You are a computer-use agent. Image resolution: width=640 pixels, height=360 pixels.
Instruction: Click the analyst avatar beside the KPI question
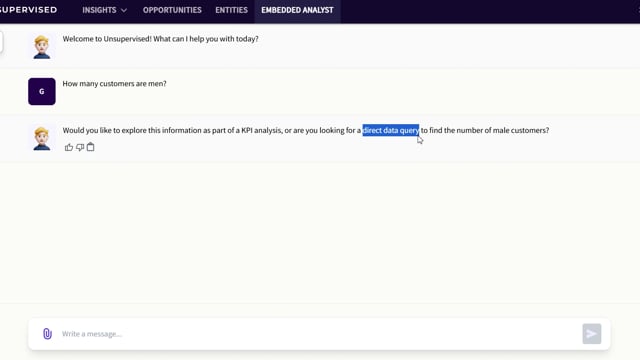click(42, 138)
